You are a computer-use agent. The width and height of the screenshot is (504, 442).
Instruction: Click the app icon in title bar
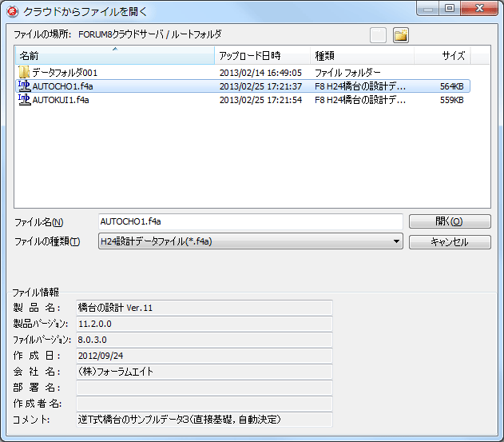pos(13,12)
